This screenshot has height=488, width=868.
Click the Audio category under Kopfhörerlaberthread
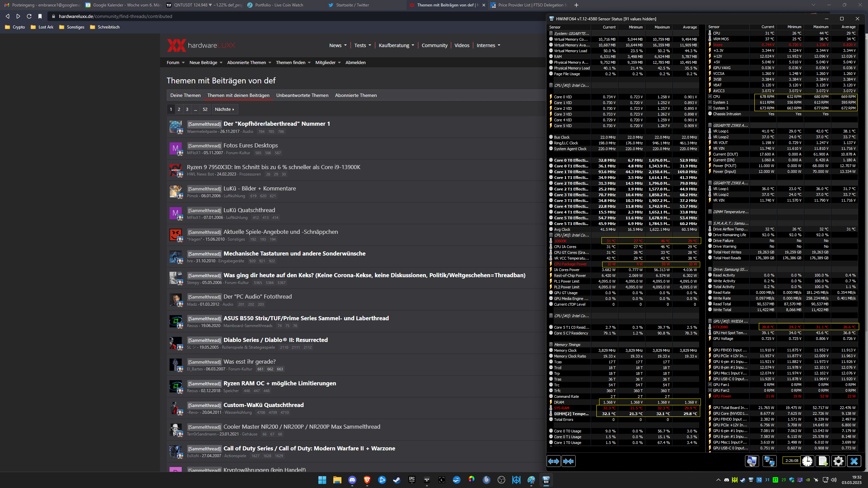[x=248, y=131]
